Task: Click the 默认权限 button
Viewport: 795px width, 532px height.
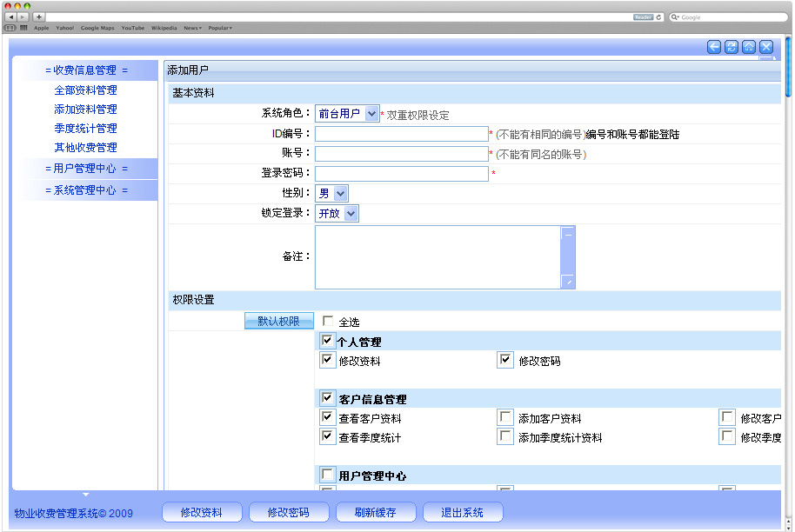Action: click(x=278, y=322)
